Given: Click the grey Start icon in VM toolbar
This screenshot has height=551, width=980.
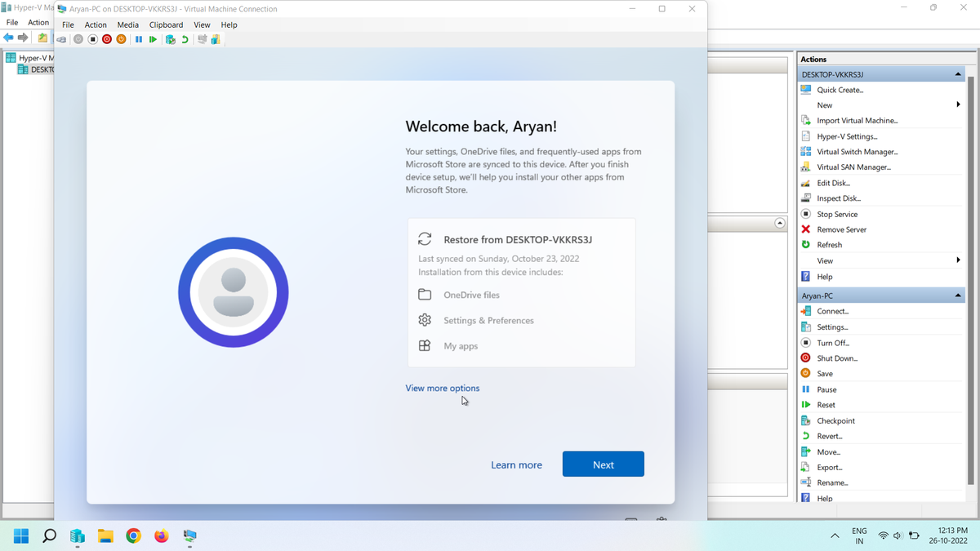Looking at the screenshot, I should point(78,39).
